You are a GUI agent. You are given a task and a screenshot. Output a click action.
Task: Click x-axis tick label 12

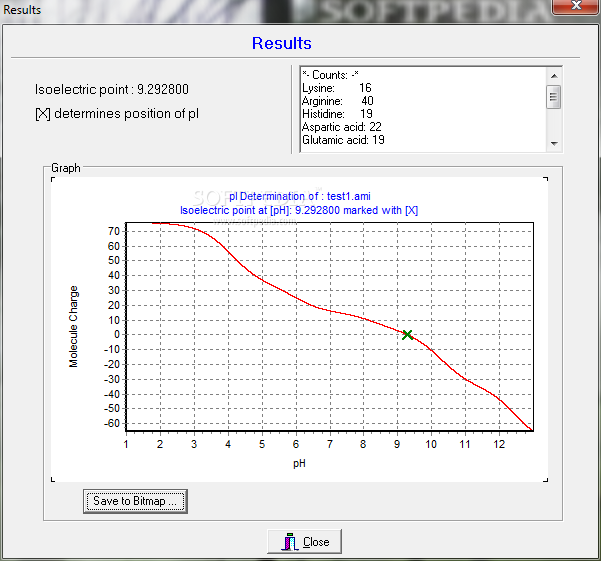click(499, 444)
